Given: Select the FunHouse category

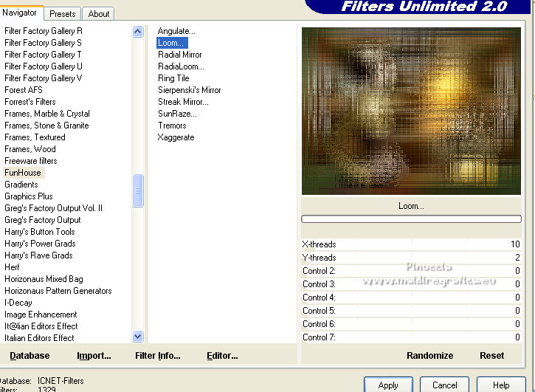Looking at the screenshot, I should tap(23, 173).
